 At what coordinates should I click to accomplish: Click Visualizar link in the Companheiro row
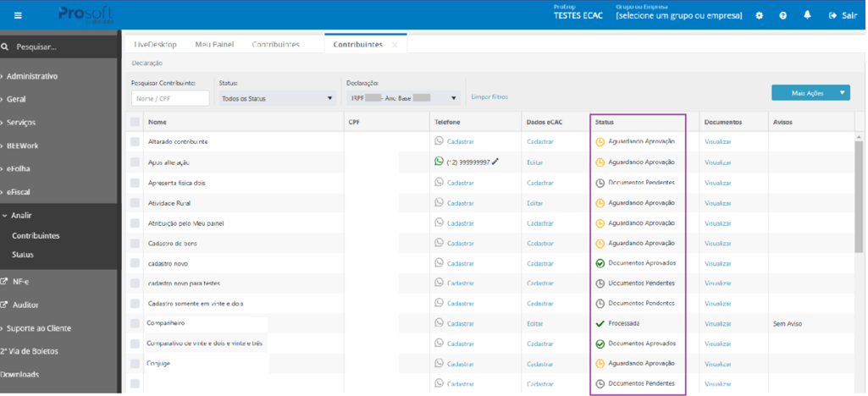click(x=717, y=323)
